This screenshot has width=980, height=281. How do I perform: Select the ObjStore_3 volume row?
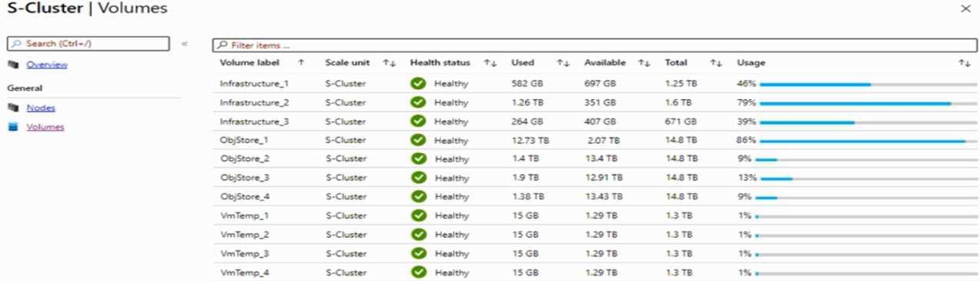tap(593, 178)
